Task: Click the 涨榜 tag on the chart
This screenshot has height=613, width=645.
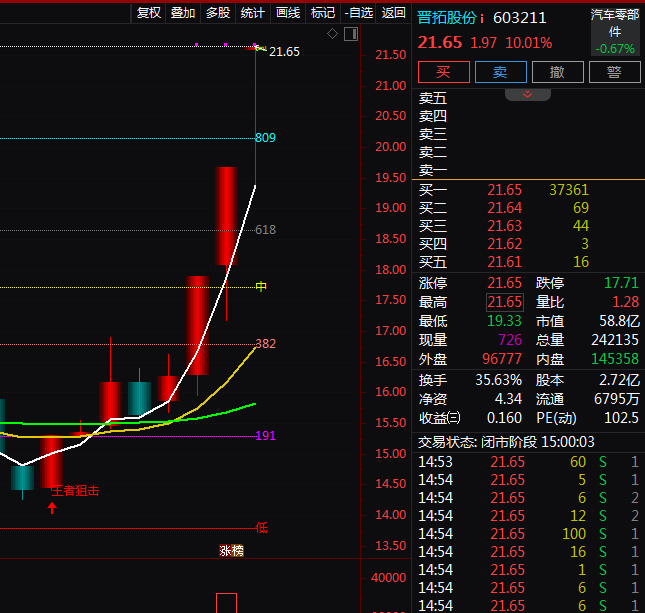Action: coord(231,550)
